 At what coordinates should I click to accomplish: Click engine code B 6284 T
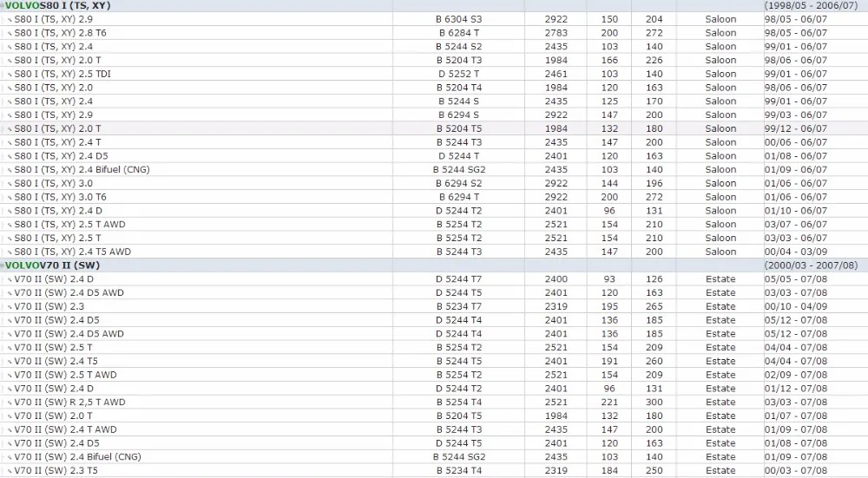(459, 33)
